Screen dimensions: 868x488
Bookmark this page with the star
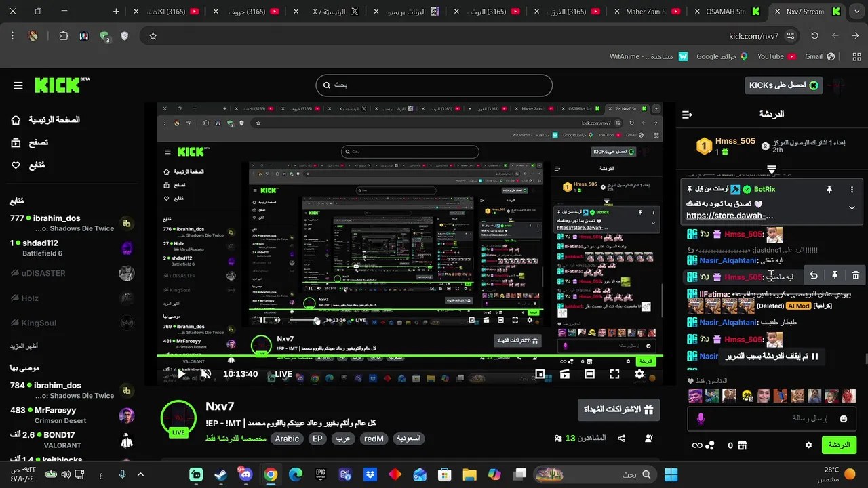coord(153,36)
